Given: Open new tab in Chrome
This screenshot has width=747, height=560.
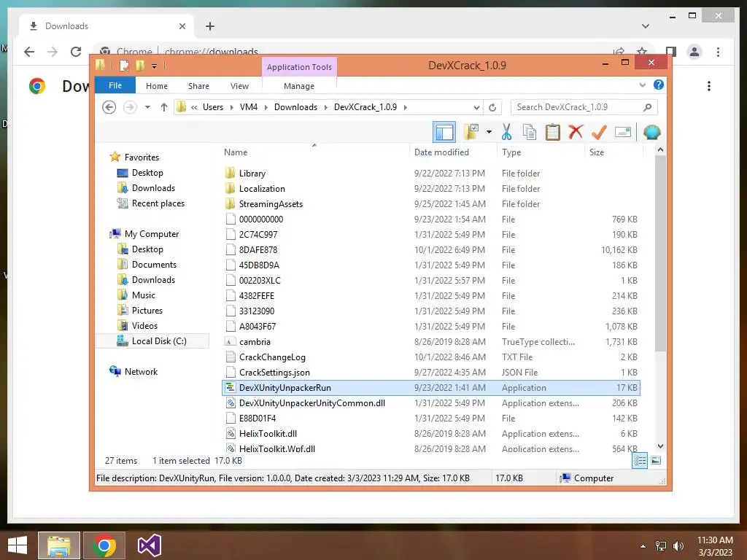Looking at the screenshot, I should 210,26.
